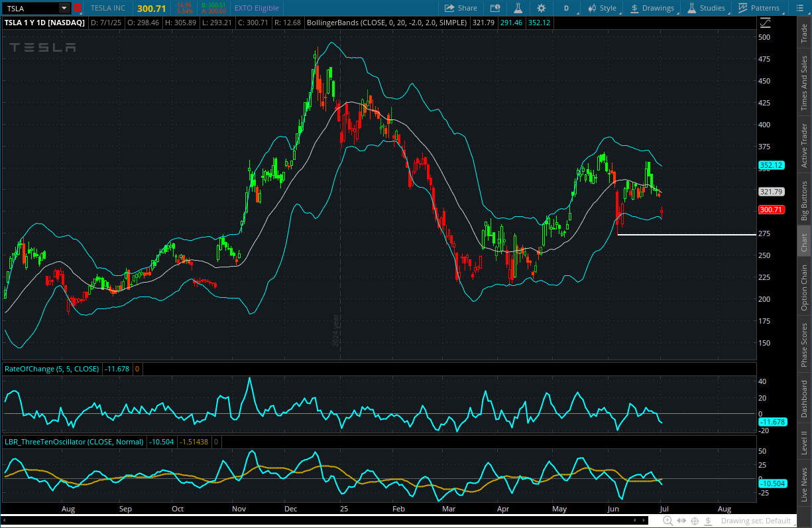The height and width of the screenshot is (528, 812).
Task: Click the -10.504 oscillator axis bubble
Action: point(772,484)
